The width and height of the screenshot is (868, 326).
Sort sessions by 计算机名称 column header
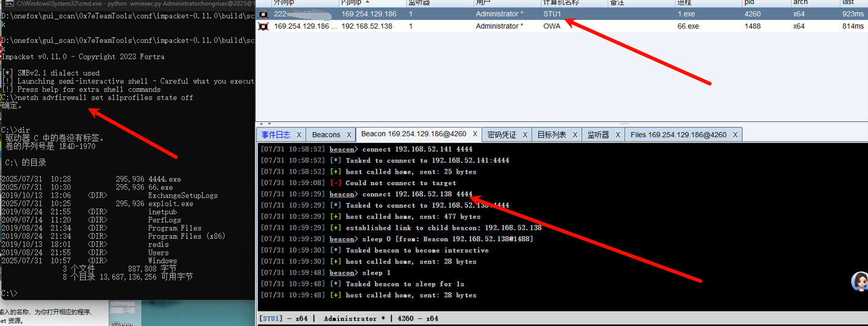(x=573, y=3)
